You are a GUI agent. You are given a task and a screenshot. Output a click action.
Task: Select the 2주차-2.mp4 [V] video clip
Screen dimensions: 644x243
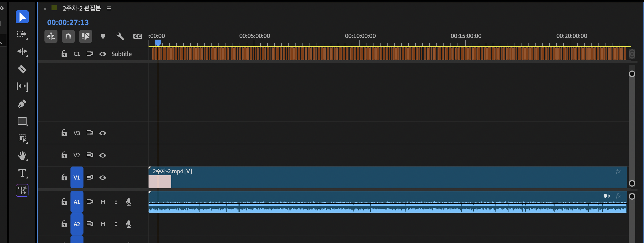click(388, 177)
